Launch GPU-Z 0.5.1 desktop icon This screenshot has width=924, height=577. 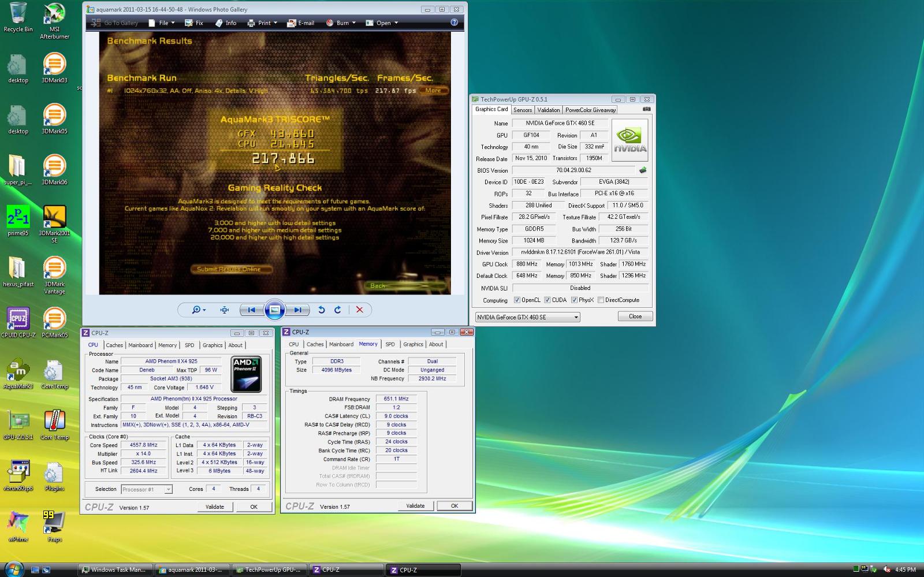point(18,425)
